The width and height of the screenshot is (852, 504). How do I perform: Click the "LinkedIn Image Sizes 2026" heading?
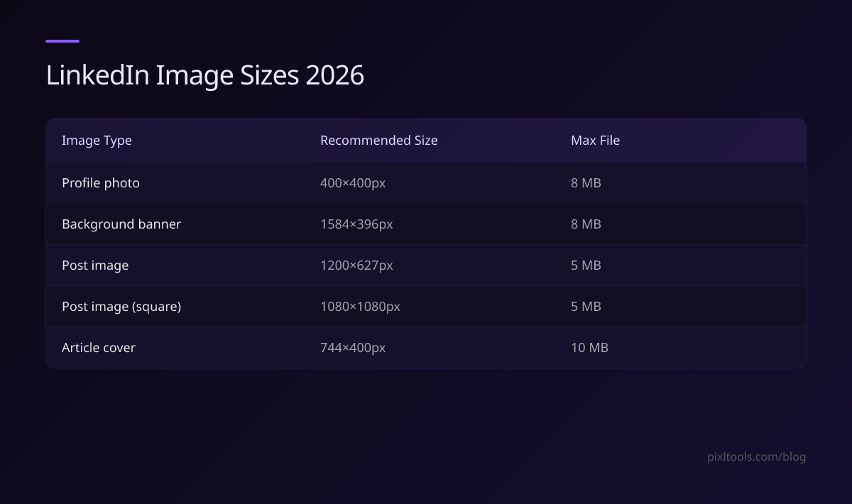tap(205, 75)
